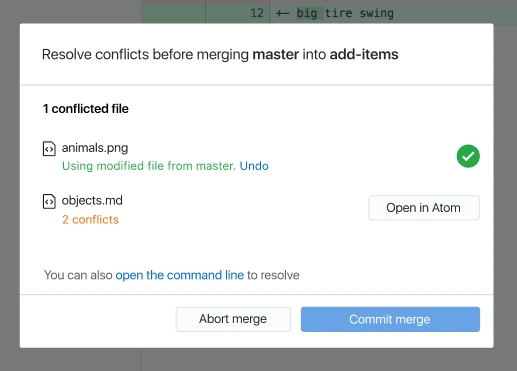Click the green resolved checkmark icon

pos(468,156)
